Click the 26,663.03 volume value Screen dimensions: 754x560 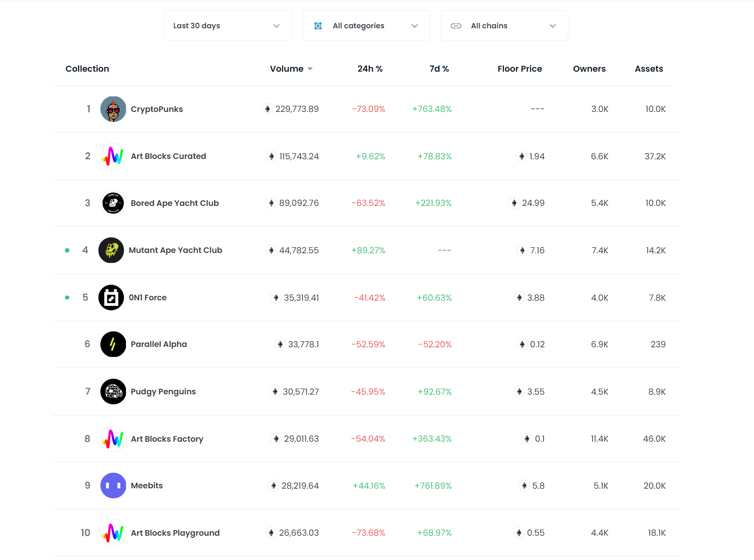[x=299, y=533]
